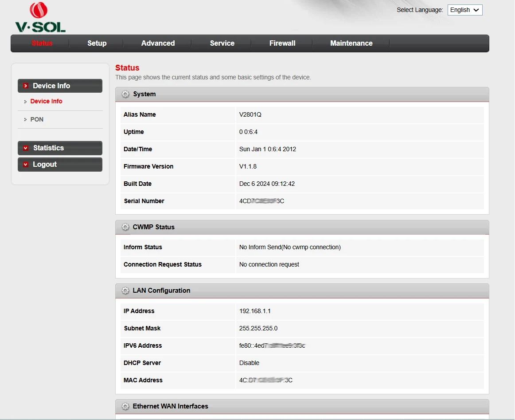Click the gear icon beside CWMP Status
The width and height of the screenshot is (515, 420).
pos(125,227)
